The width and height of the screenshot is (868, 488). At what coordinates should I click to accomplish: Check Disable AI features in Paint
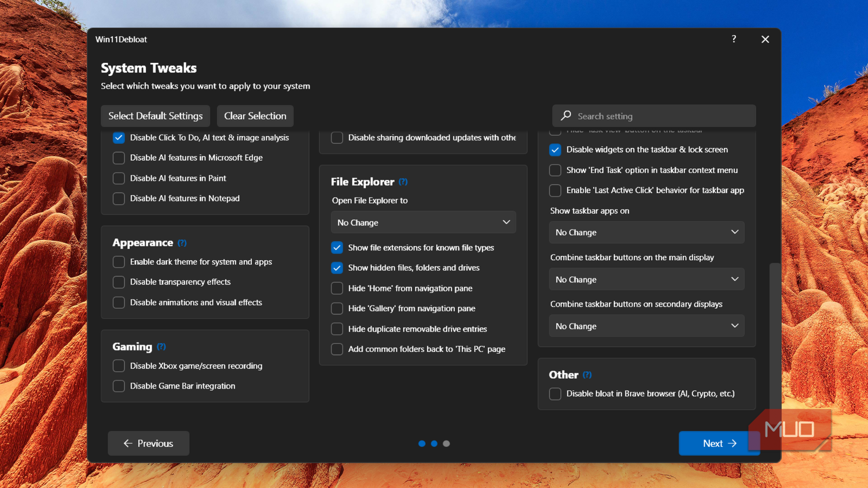[119, 178]
